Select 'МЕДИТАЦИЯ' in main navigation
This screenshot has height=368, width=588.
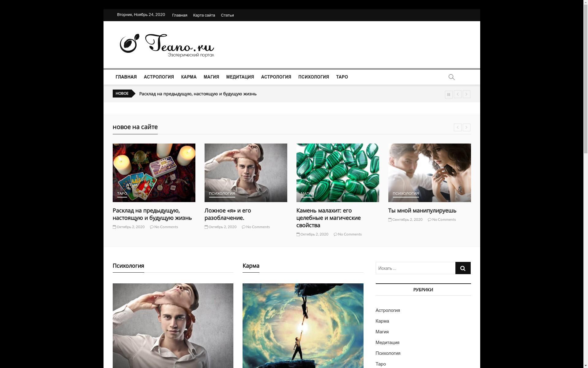240,77
